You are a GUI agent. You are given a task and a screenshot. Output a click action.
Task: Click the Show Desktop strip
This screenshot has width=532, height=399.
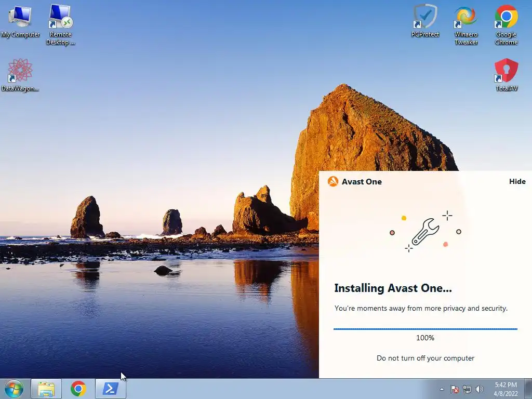(x=528, y=389)
